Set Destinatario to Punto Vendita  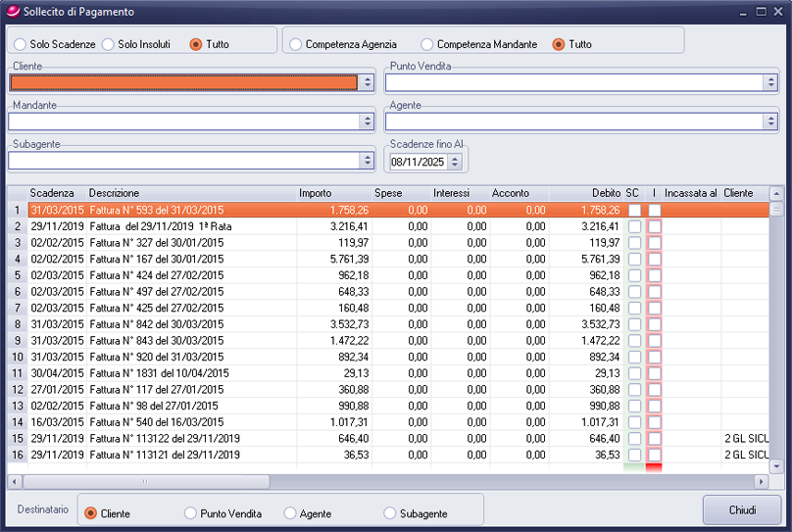191,513
